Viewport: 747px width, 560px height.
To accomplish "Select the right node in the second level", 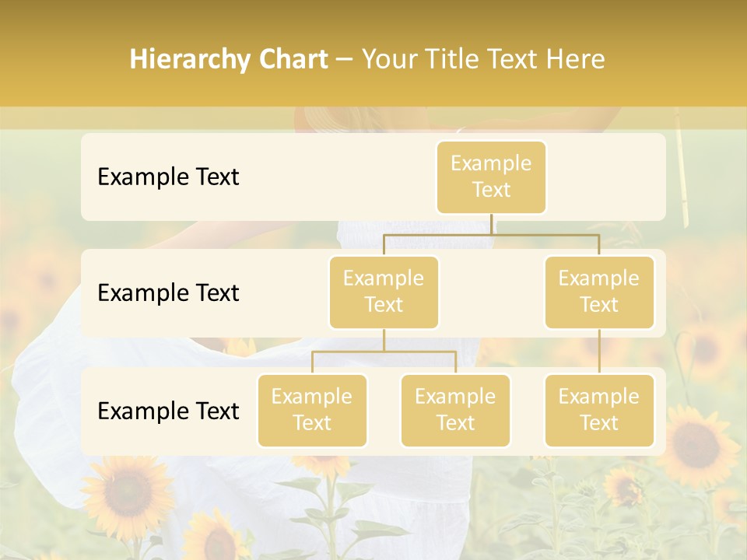I will pyautogui.click(x=599, y=292).
